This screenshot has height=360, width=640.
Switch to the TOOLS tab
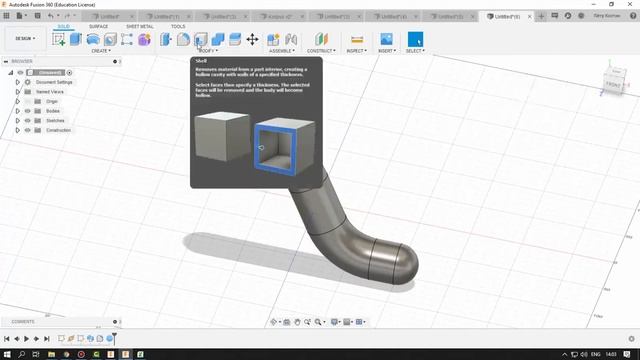pyautogui.click(x=178, y=27)
